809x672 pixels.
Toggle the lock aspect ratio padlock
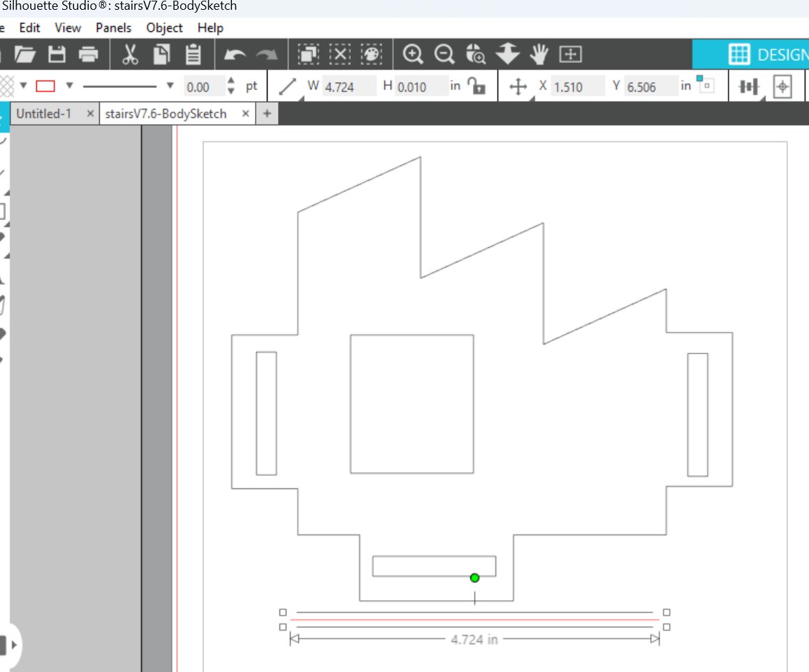476,86
